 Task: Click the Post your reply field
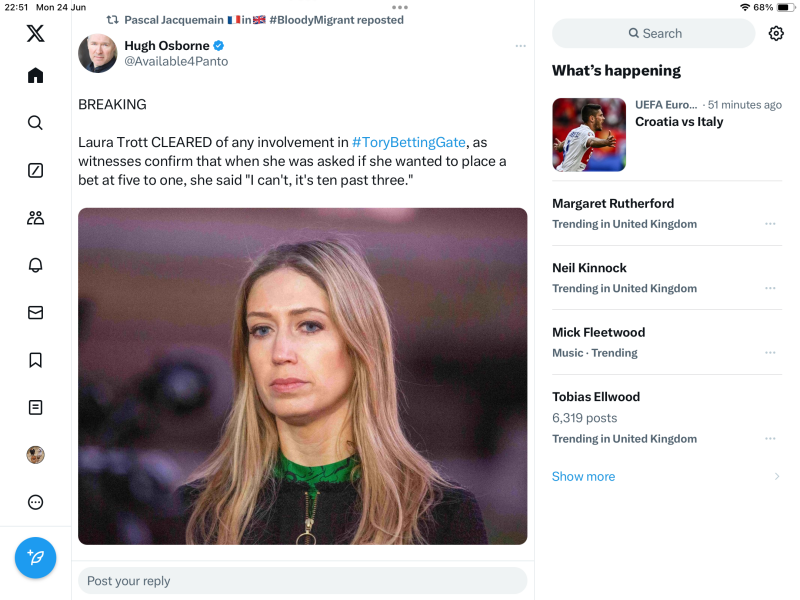(x=302, y=581)
